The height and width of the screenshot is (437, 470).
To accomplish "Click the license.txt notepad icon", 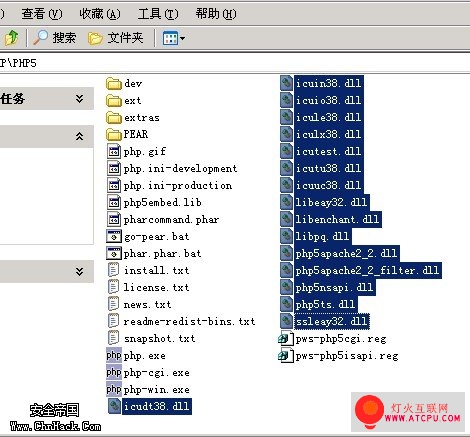I will (x=114, y=287).
